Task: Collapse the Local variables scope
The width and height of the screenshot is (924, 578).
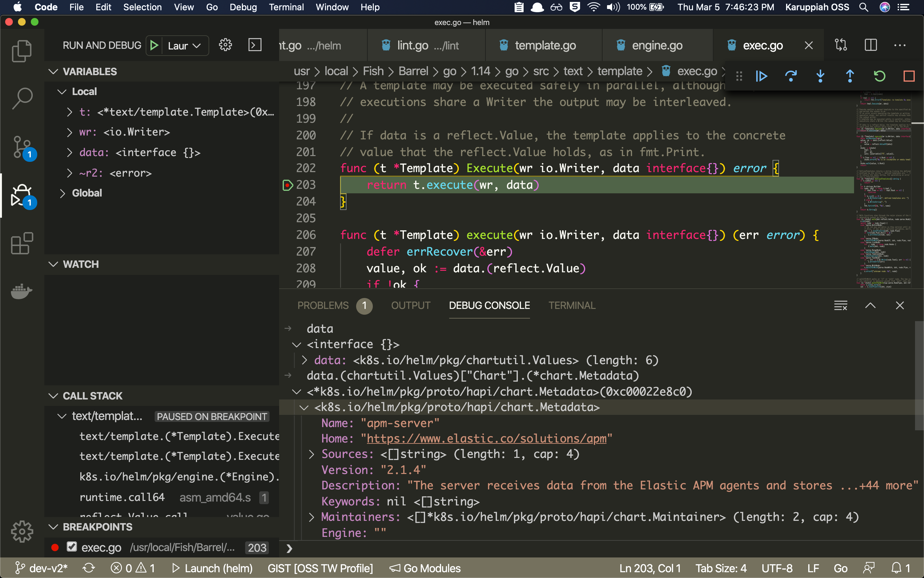Action: pyautogui.click(x=62, y=92)
